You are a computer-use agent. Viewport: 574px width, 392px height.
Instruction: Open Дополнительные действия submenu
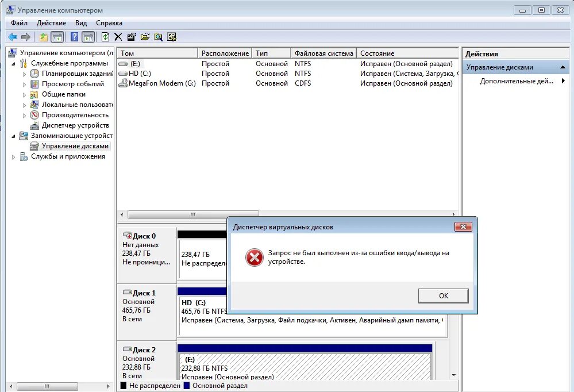(522, 81)
